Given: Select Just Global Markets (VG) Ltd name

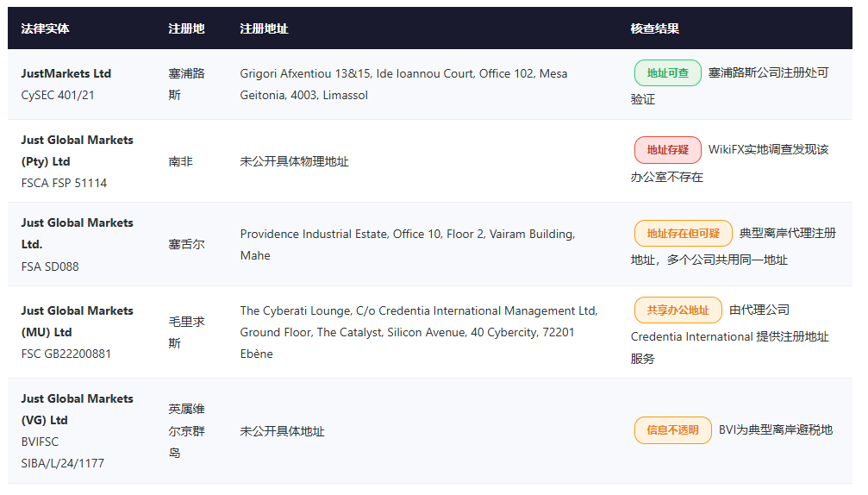Looking at the screenshot, I should pos(77,409).
